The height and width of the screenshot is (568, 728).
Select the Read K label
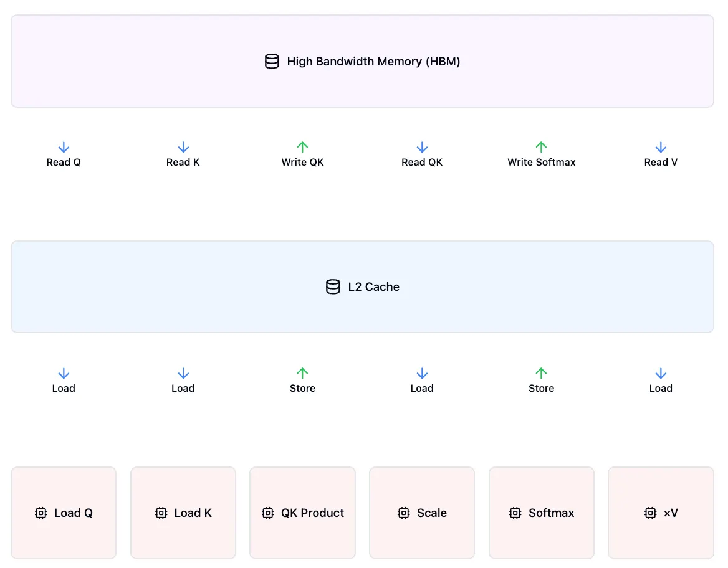183,163
